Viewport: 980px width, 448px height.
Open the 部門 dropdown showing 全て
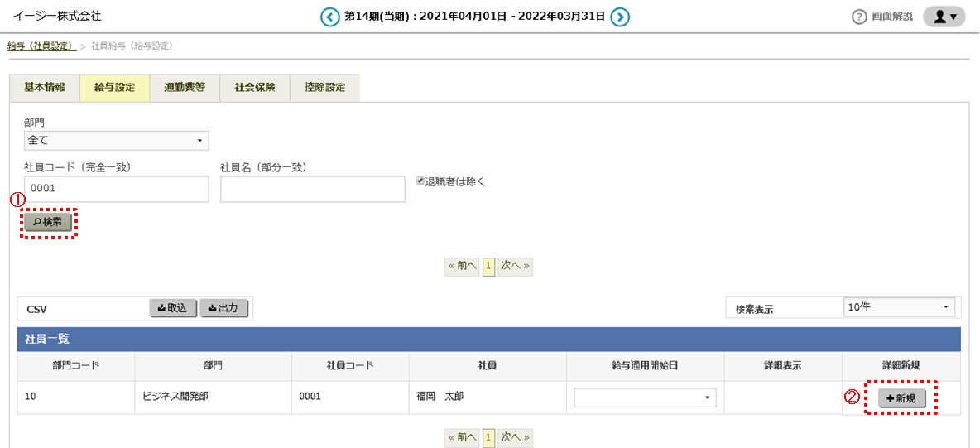(116, 141)
